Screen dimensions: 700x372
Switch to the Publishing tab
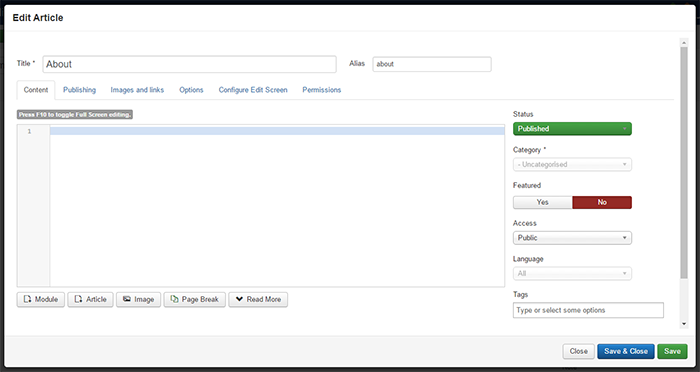[x=79, y=90]
